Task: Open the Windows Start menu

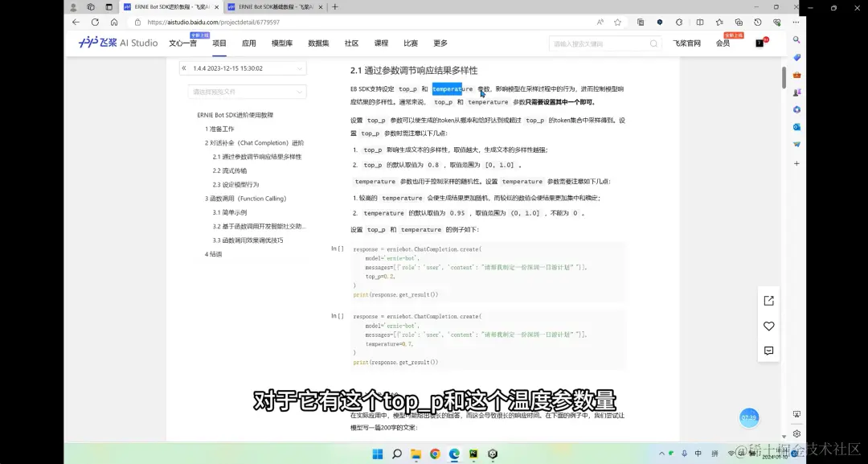Action: (378, 454)
